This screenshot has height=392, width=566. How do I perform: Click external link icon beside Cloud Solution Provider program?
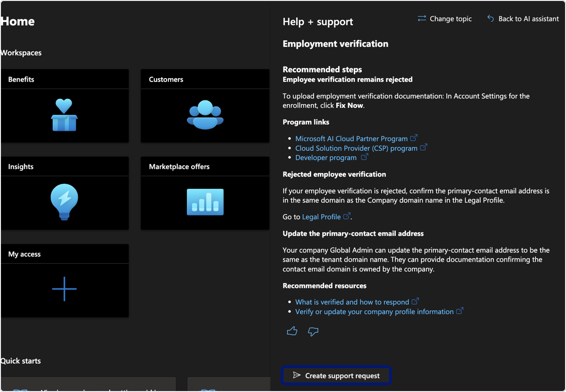click(x=424, y=147)
